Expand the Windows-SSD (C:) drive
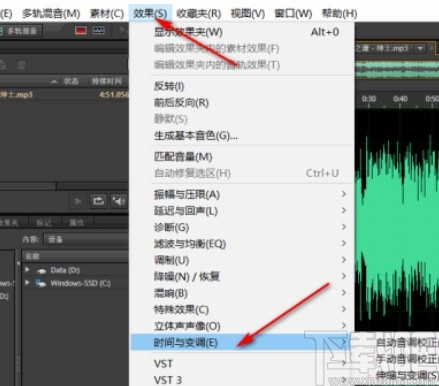 click(27, 283)
